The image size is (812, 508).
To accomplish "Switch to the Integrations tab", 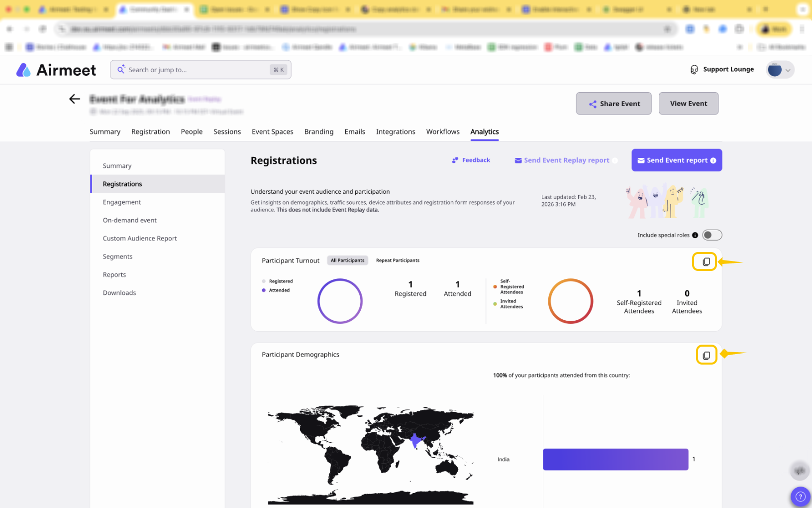I will pos(395,132).
